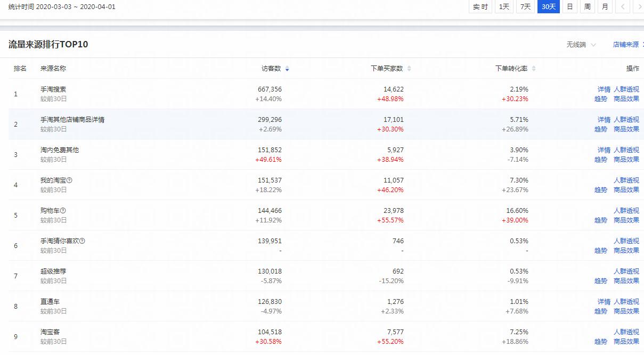644x355 pixels.
Task: Open 趋势 for the 直通车 source
Action: point(600,311)
